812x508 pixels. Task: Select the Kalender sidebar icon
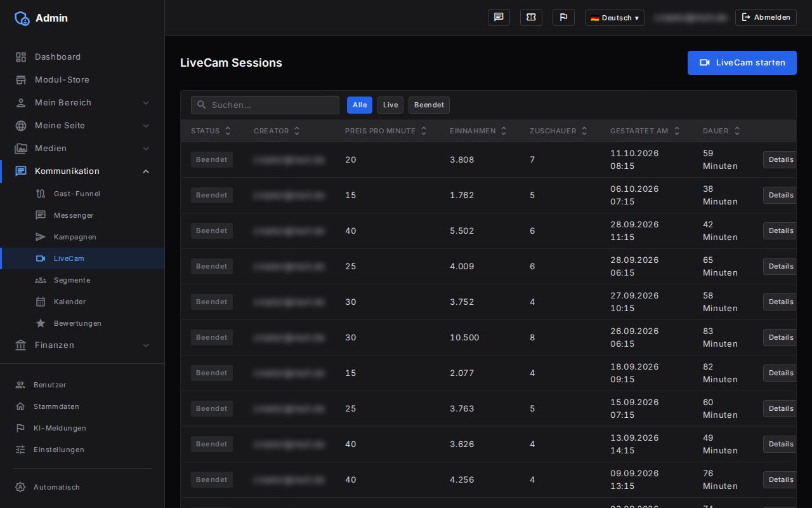coord(41,302)
